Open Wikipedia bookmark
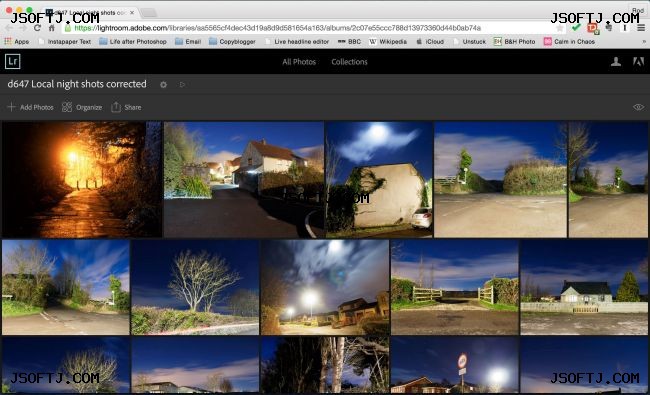The height and width of the screenshot is (395, 650). [x=388, y=41]
